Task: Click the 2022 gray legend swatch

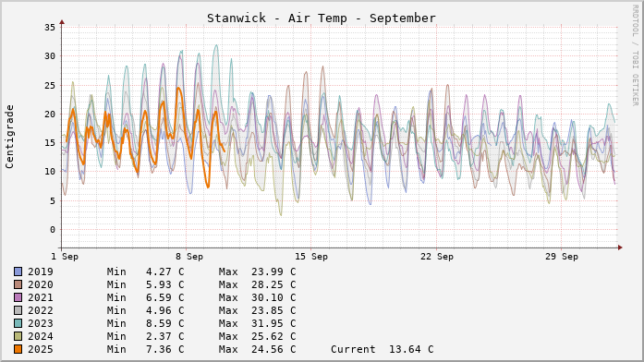Action: [x=18, y=310]
